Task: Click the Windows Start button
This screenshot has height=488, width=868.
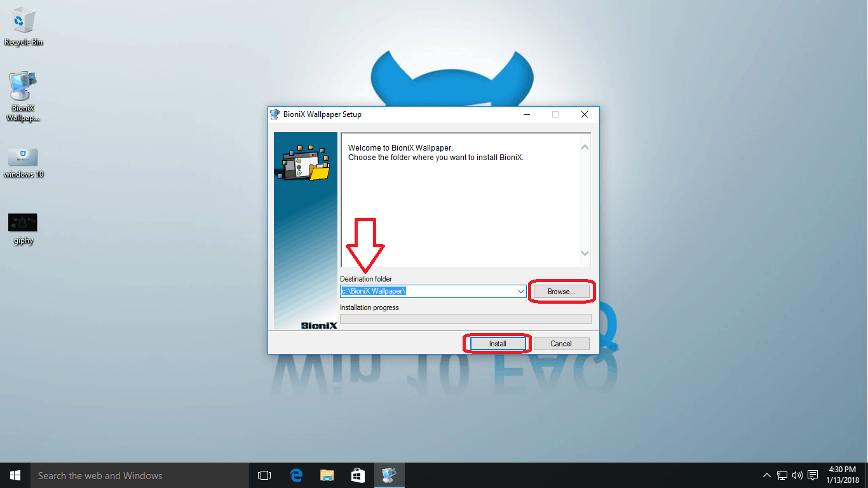Action: [x=15, y=475]
